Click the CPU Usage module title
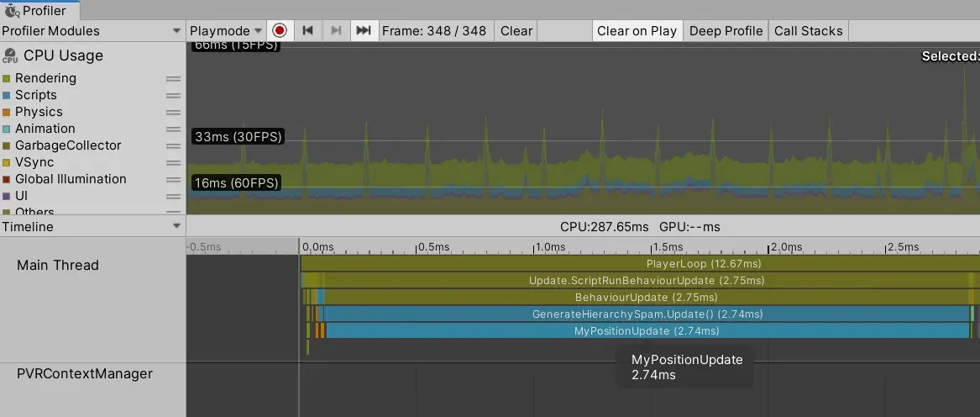 (x=63, y=55)
